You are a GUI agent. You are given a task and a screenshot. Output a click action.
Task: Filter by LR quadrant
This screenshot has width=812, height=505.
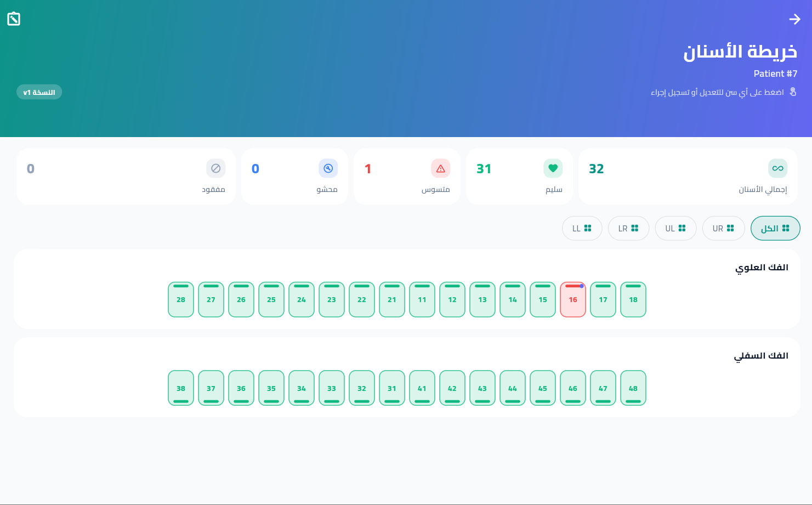[x=628, y=228]
